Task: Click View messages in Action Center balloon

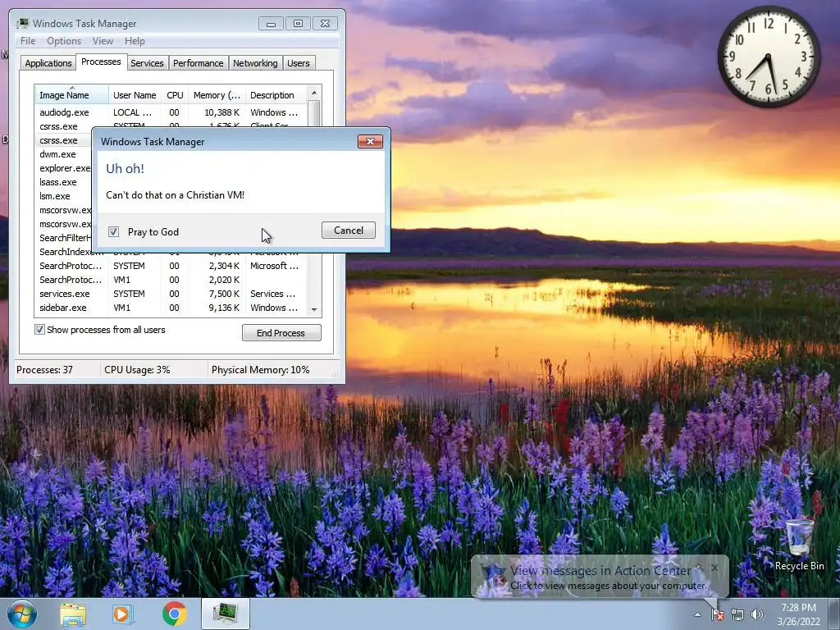Action: pyautogui.click(x=600, y=571)
